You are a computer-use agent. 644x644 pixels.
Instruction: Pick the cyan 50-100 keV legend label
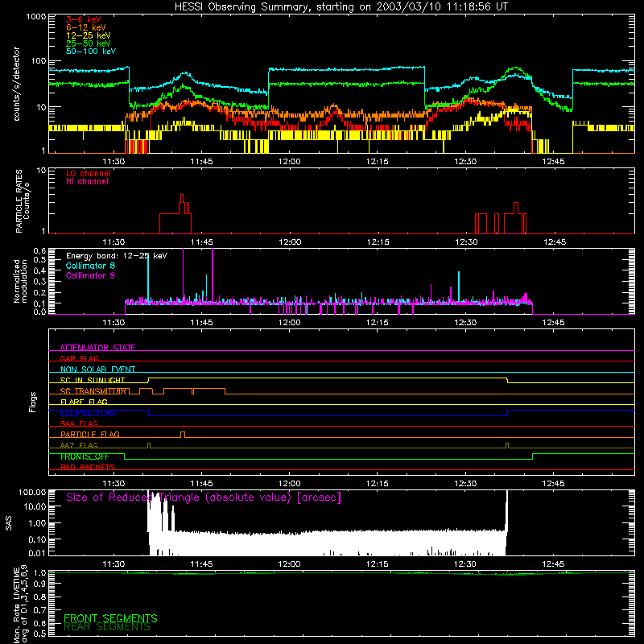click(91, 52)
